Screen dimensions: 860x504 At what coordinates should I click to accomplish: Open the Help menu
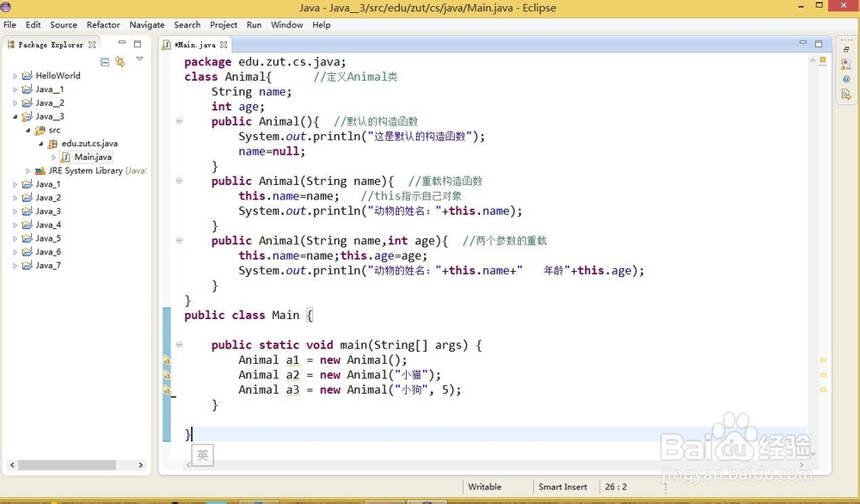tap(322, 25)
